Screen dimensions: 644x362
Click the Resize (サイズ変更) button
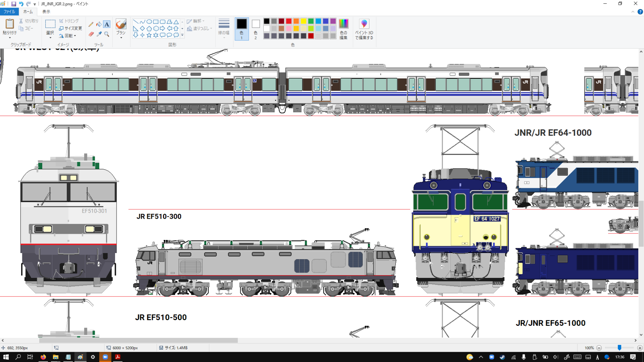pos(71,28)
